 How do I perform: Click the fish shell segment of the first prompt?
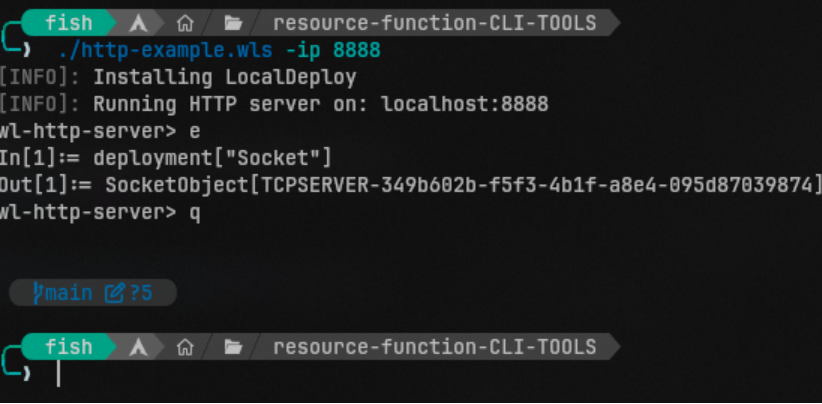click(68, 22)
